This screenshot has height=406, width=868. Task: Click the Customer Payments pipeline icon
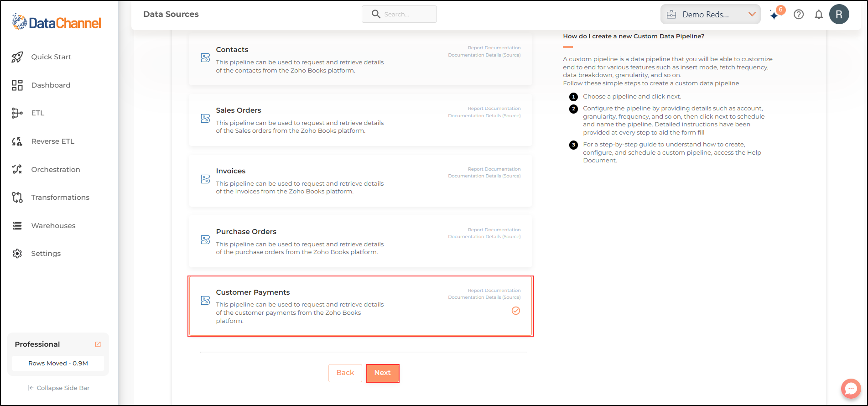[206, 301]
